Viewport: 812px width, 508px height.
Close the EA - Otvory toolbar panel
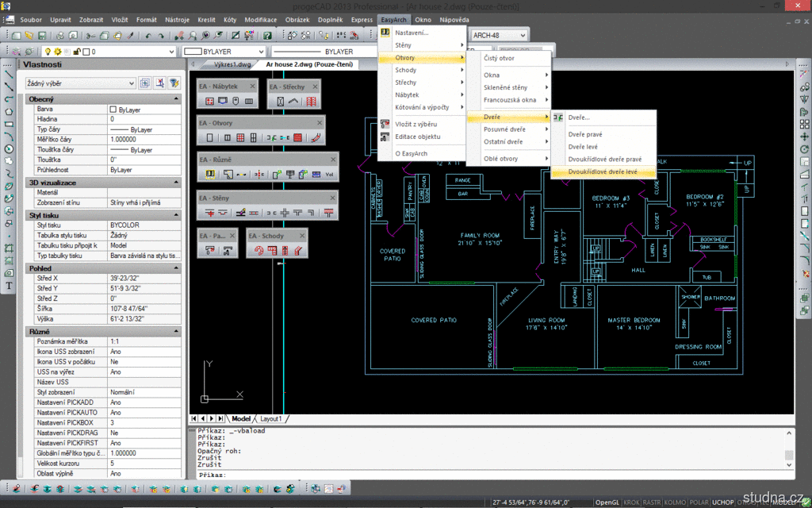click(x=320, y=123)
